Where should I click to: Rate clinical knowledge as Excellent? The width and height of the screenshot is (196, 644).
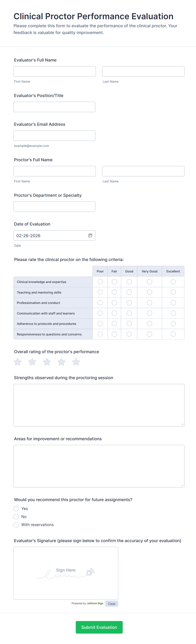(173, 282)
